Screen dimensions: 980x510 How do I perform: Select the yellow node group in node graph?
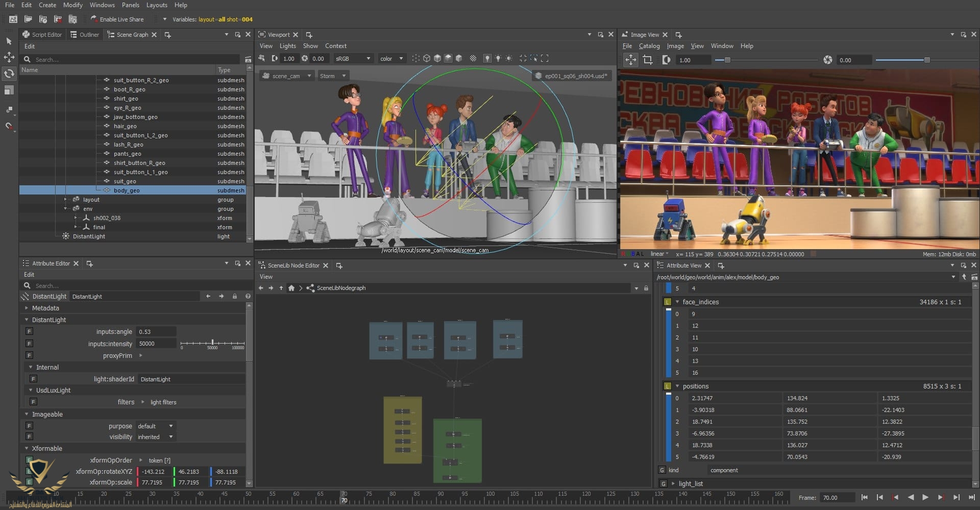click(403, 430)
